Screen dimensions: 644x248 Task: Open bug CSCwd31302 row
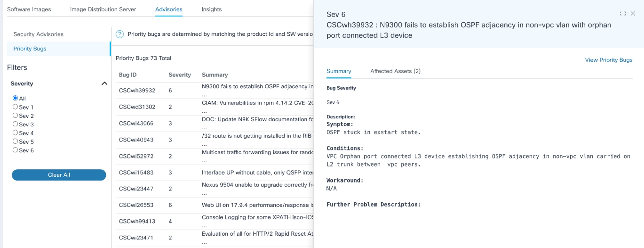(137, 107)
